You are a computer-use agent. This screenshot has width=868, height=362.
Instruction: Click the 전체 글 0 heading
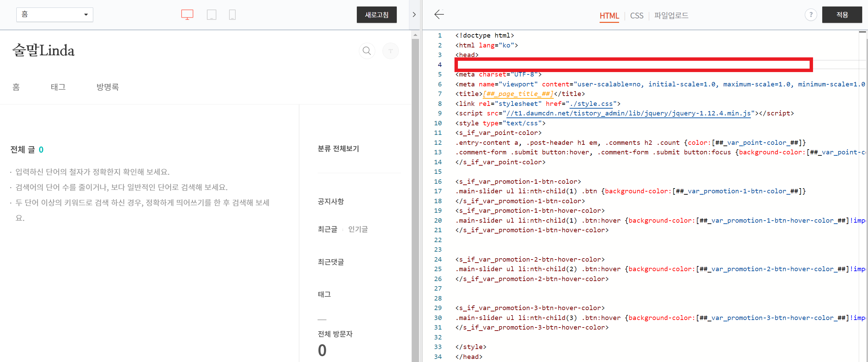coord(27,150)
